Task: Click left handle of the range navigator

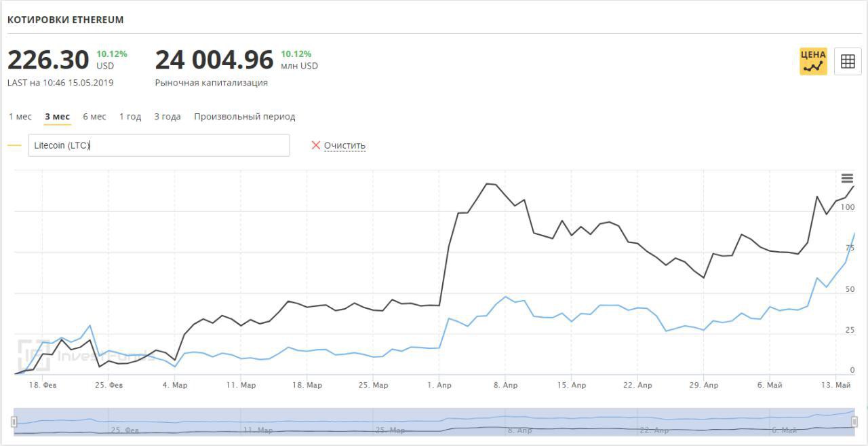Action: (x=14, y=422)
